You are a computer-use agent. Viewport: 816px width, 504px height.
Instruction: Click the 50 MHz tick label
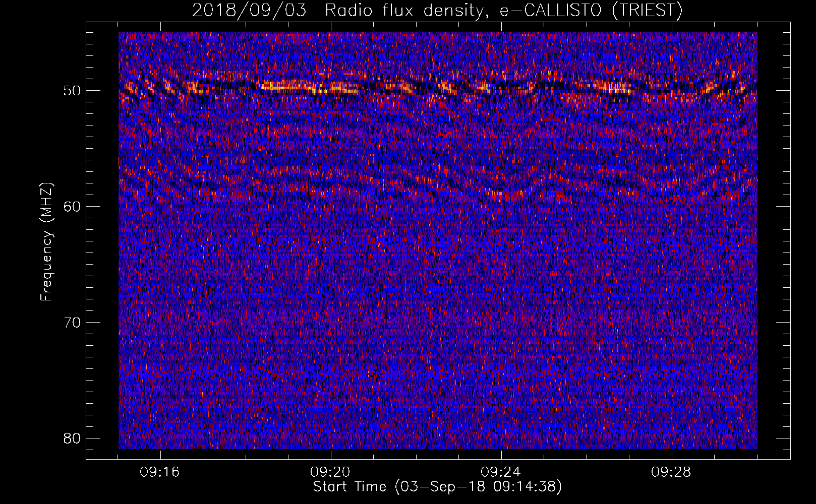72,91
